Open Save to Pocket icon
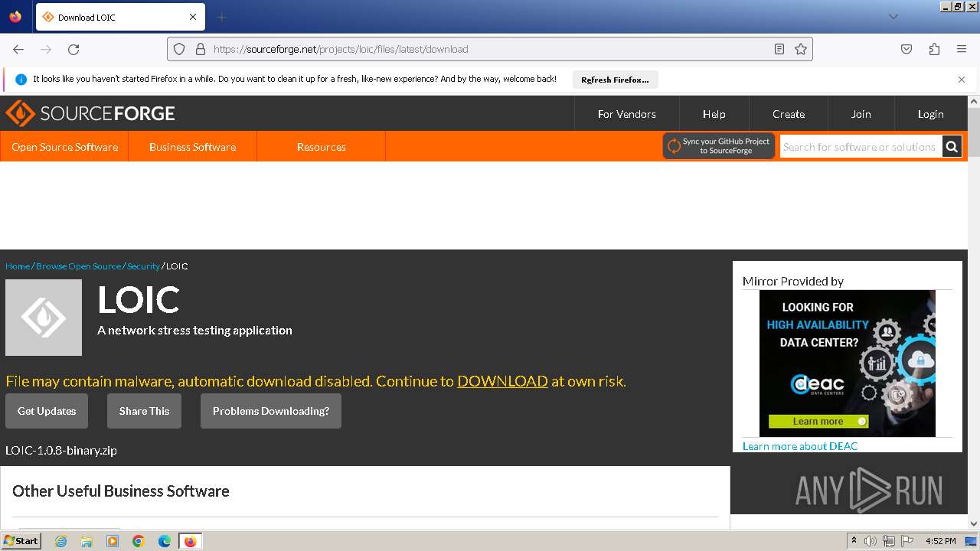 [x=906, y=49]
